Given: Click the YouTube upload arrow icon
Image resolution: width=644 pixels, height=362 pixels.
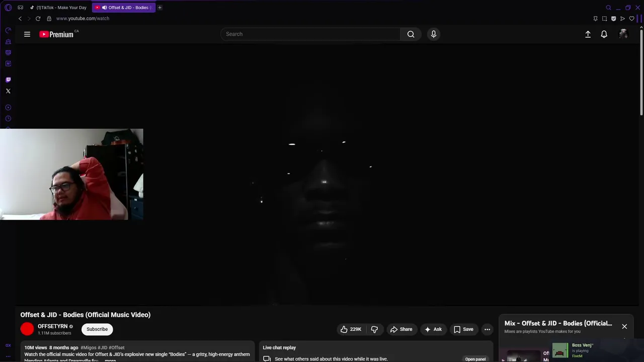Looking at the screenshot, I should (x=588, y=34).
